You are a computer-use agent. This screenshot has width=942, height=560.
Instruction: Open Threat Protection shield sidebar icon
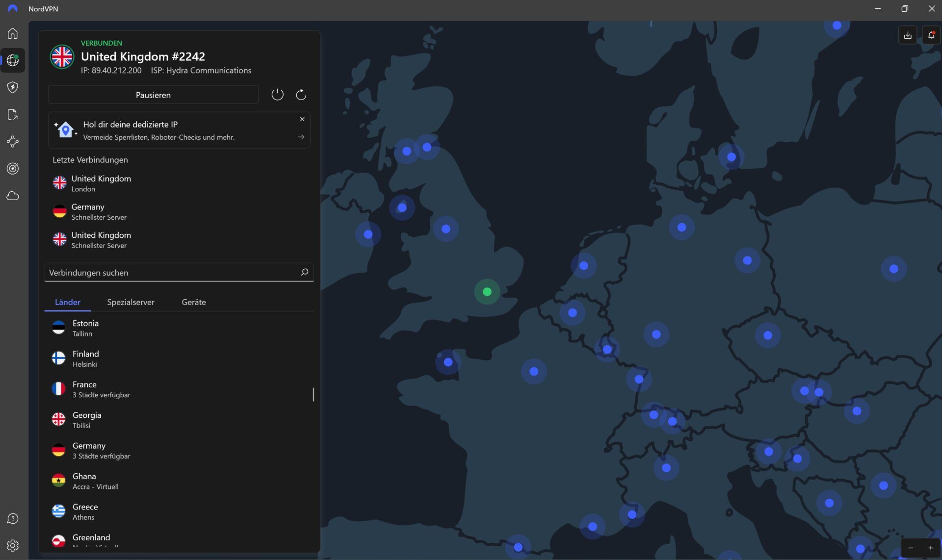click(13, 87)
